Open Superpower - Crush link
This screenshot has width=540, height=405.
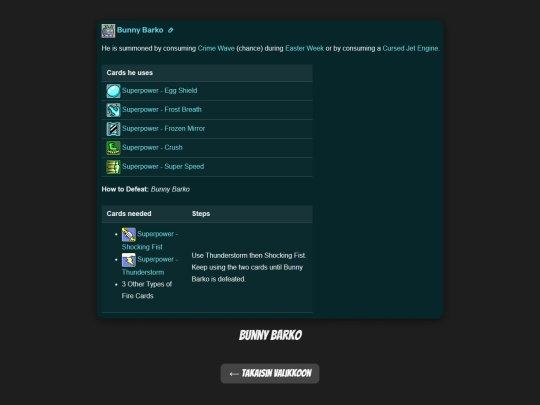coord(152,147)
